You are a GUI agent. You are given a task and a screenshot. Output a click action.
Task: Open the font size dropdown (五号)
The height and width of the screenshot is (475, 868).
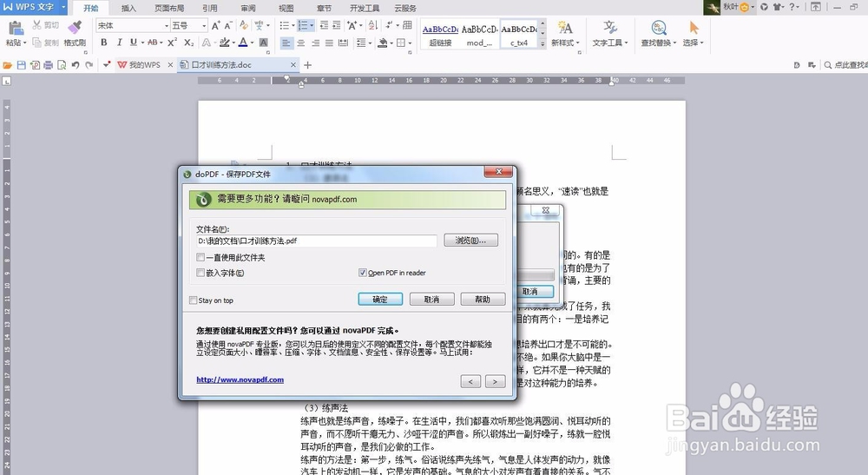click(204, 25)
